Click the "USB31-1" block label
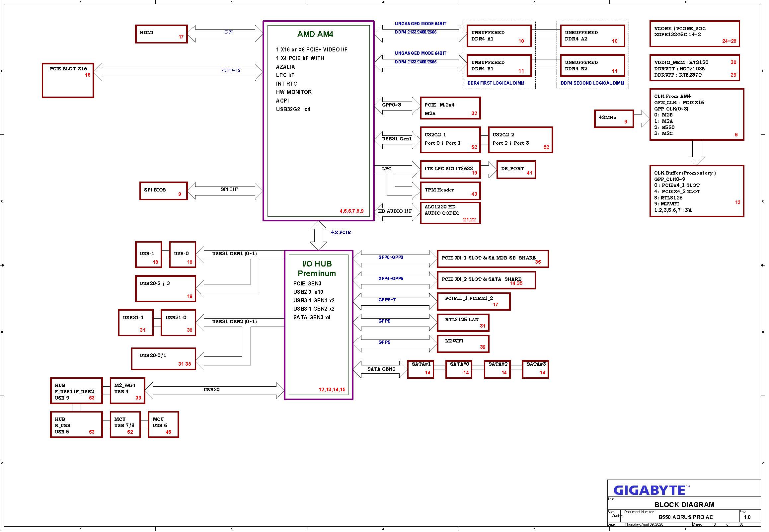The width and height of the screenshot is (769, 532). 133,318
